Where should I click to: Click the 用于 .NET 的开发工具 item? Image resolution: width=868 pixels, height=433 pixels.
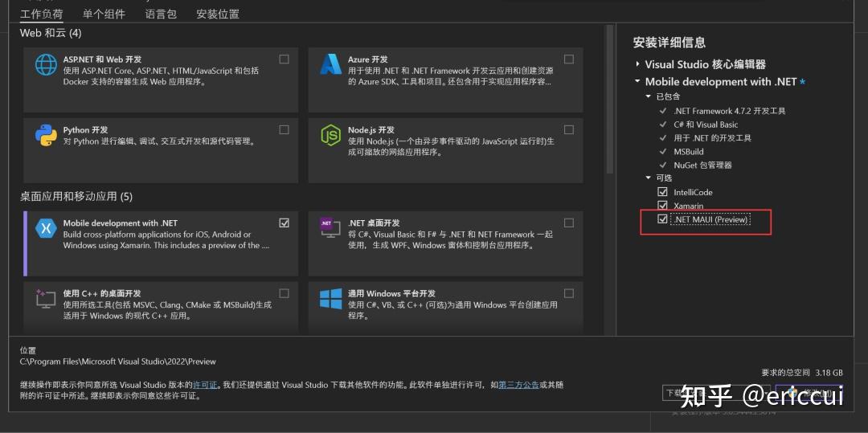(x=712, y=137)
